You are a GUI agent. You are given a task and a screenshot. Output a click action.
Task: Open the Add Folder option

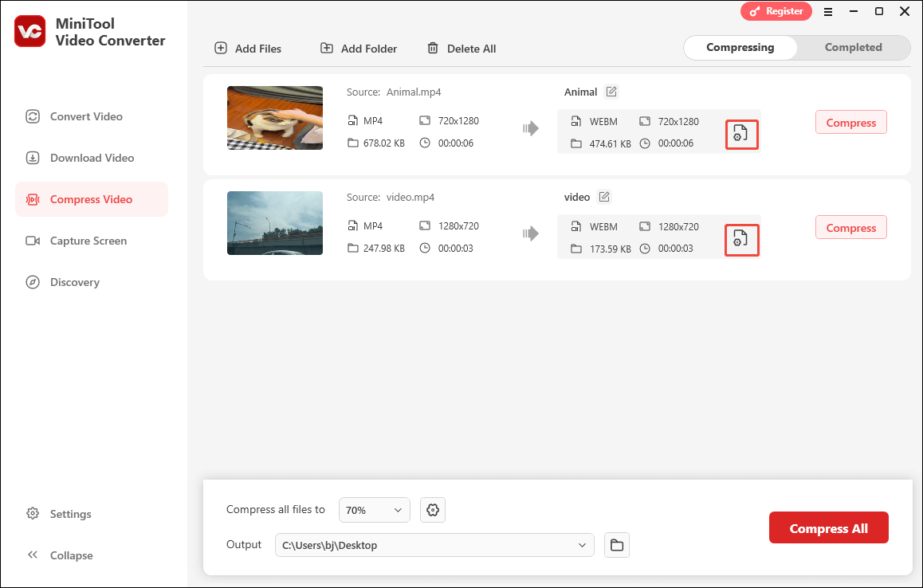(358, 48)
